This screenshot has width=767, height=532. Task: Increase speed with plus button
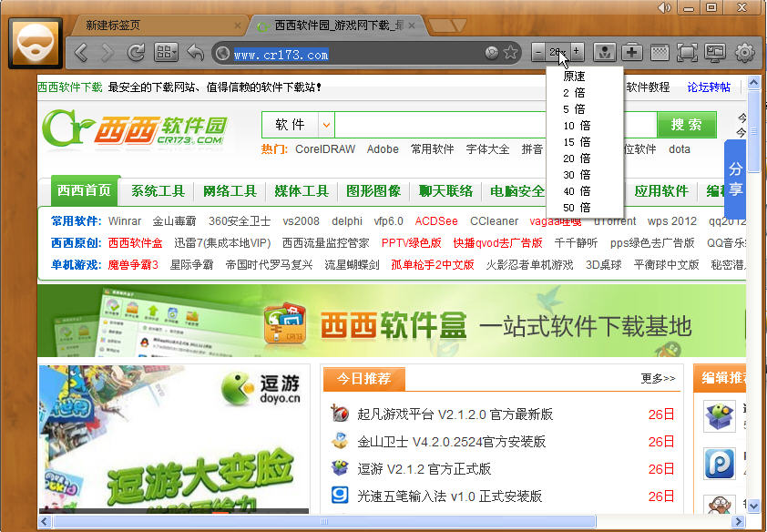coord(577,51)
